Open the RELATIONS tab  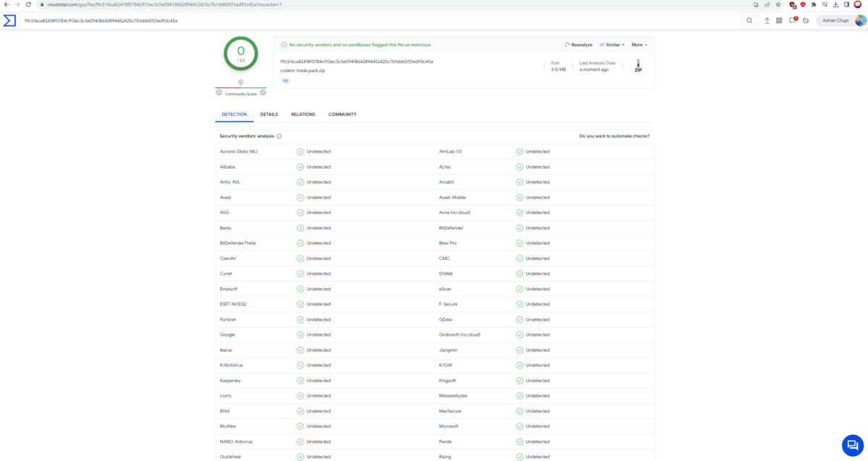point(303,114)
